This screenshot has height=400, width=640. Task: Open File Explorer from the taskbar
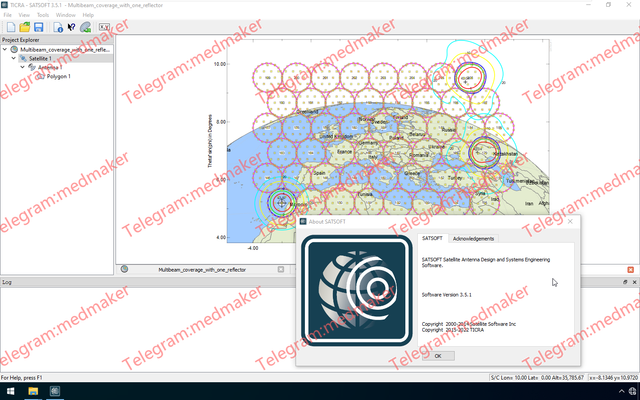click(33, 391)
